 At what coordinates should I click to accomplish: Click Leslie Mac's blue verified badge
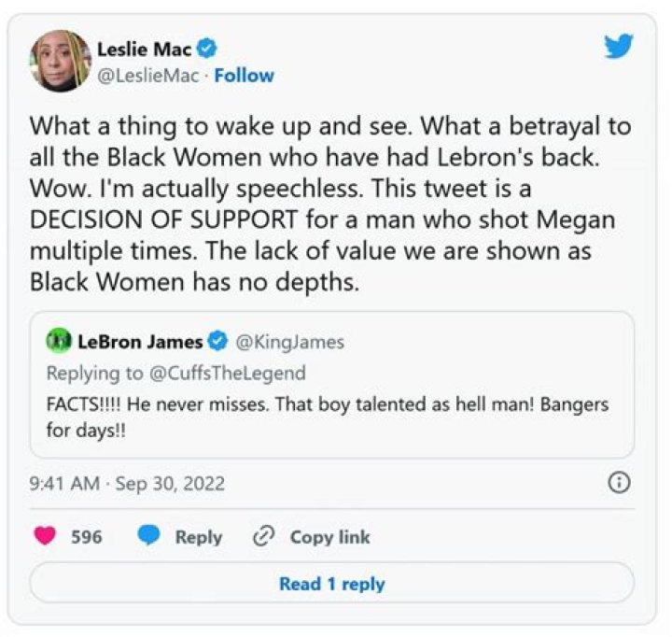(x=210, y=50)
